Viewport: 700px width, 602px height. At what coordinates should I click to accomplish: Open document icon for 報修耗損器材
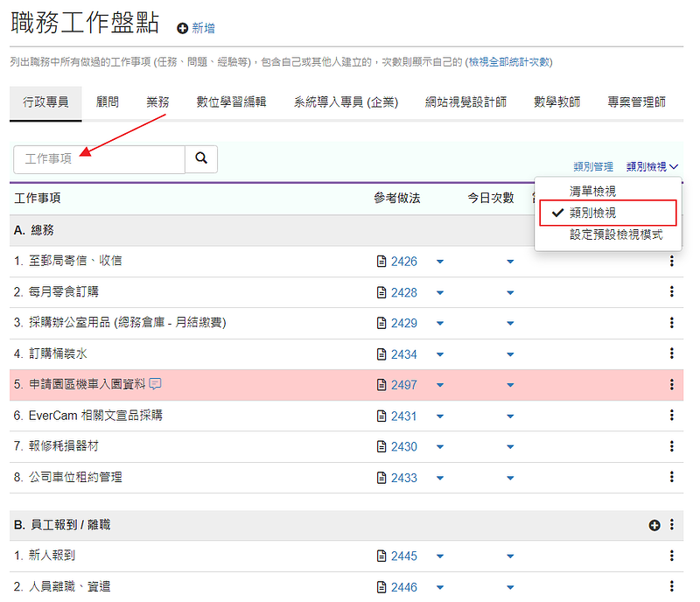click(x=381, y=446)
